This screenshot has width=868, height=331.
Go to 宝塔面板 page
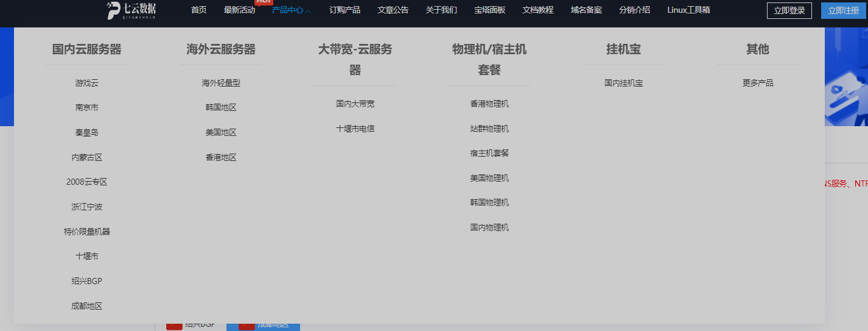pyautogui.click(x=489, y=10)
